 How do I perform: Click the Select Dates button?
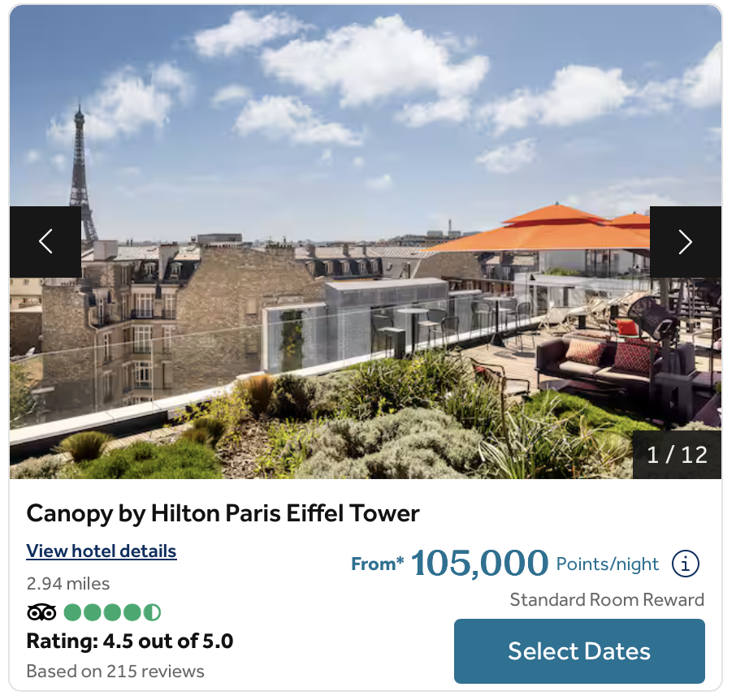coord(579,650)
